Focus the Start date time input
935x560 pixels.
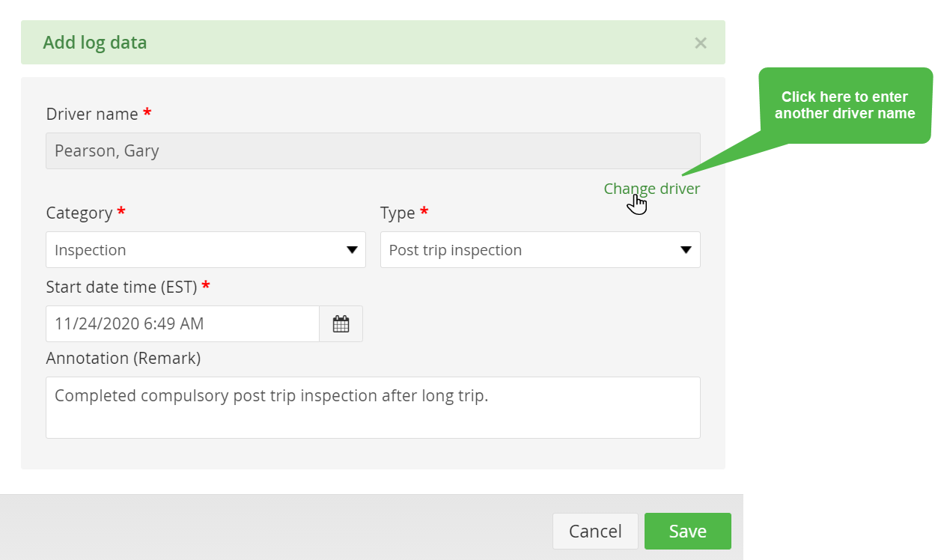pyautogui.click(x=183, y=324)
